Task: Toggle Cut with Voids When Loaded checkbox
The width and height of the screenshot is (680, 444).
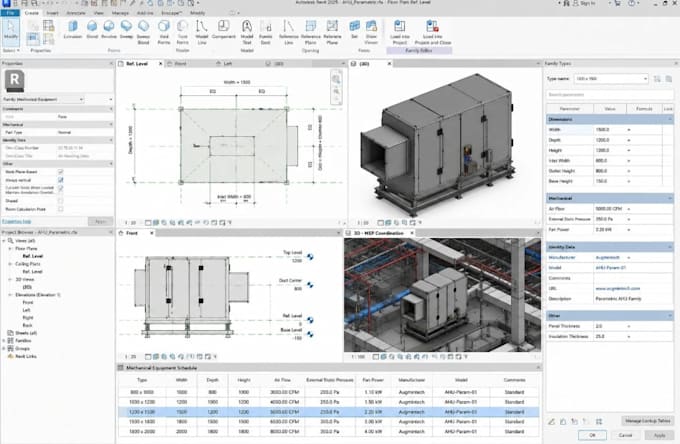Action: 60,188
